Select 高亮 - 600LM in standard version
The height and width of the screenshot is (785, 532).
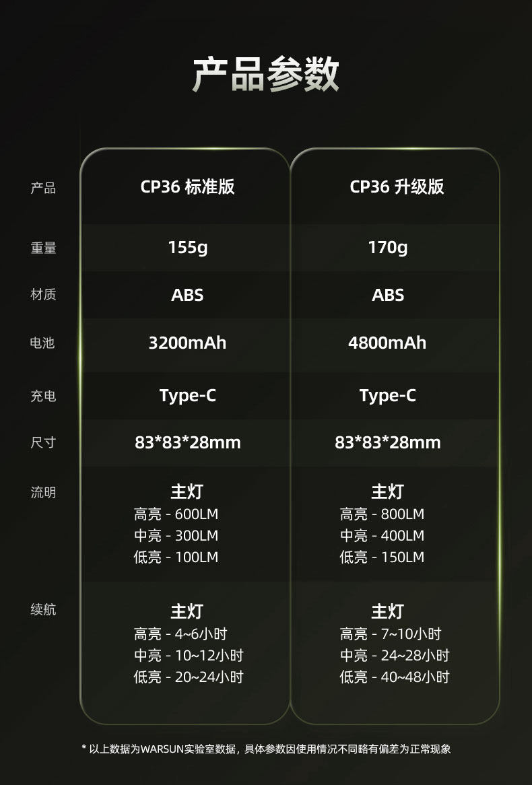click(176, 514)
